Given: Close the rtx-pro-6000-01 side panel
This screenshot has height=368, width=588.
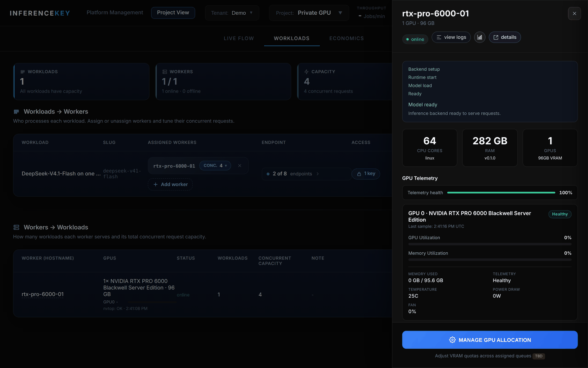Looking at the screenshot, I should coord(574,13).
